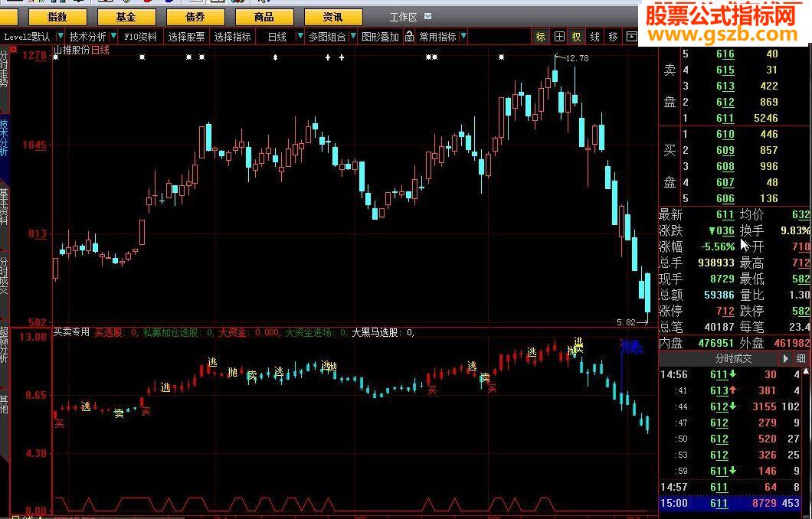Open the 资讯 news tab
812x519 pixels.
(333, 17)
